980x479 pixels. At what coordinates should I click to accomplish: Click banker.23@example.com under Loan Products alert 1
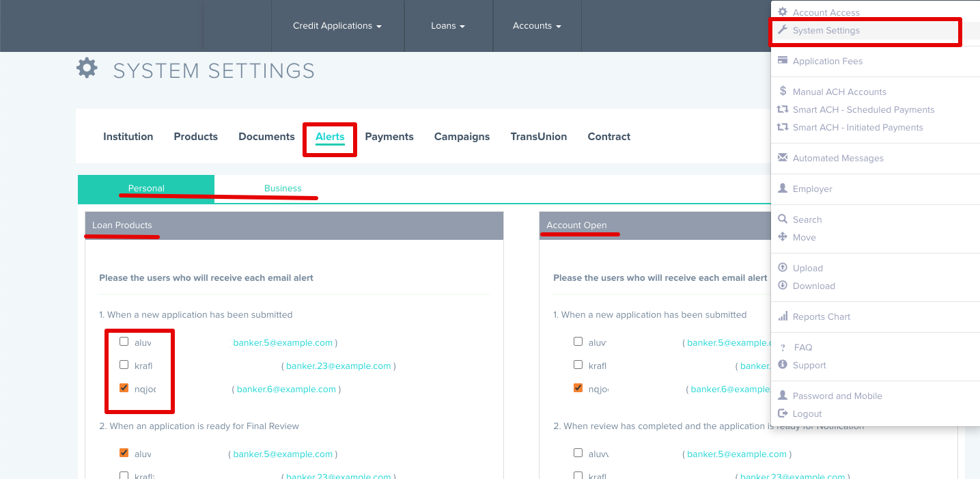tap(339, 366)
